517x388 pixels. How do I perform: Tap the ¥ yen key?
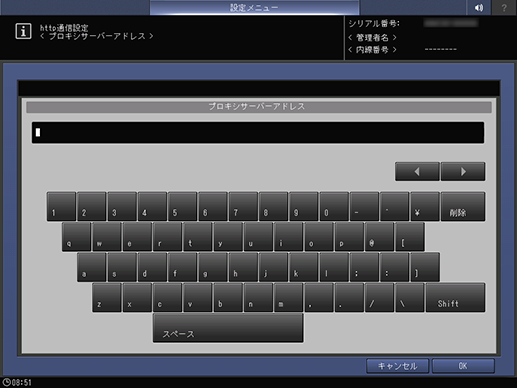point(425,206)
